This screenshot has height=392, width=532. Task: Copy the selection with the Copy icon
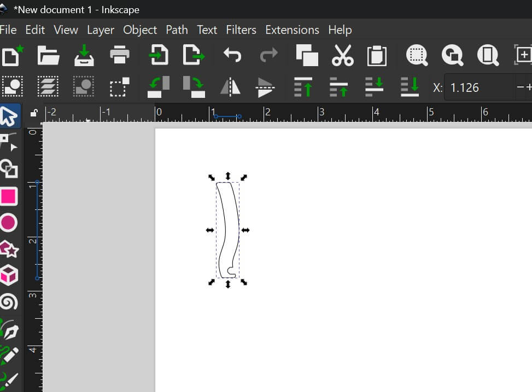point(307,55)
